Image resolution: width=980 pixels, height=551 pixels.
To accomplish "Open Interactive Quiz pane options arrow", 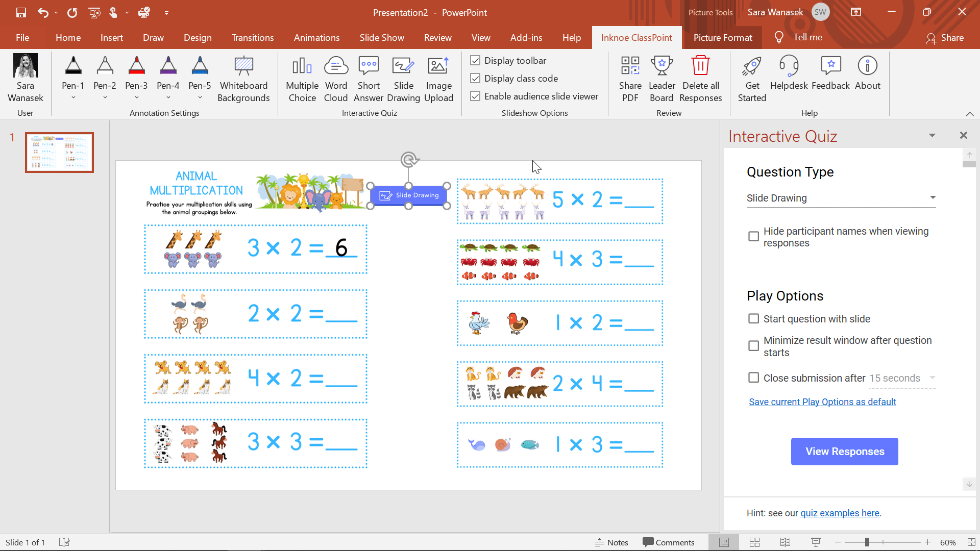I will tap(932, 136).
